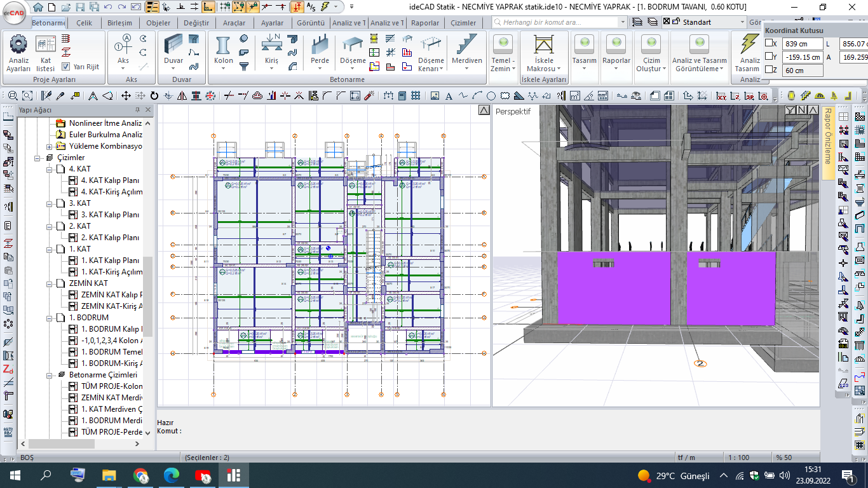Collapse the 3. KAT tree node
868x488 pixels.
coord(50,203)
